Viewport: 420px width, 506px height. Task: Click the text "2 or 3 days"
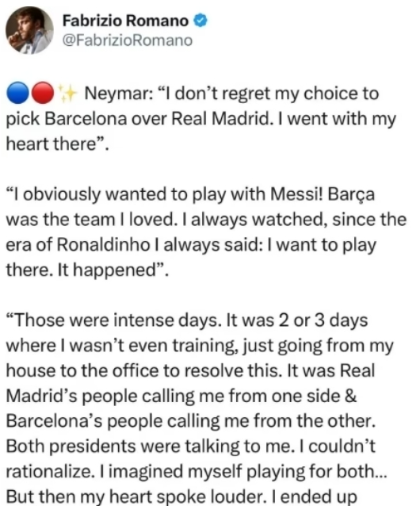coord(323,321)
